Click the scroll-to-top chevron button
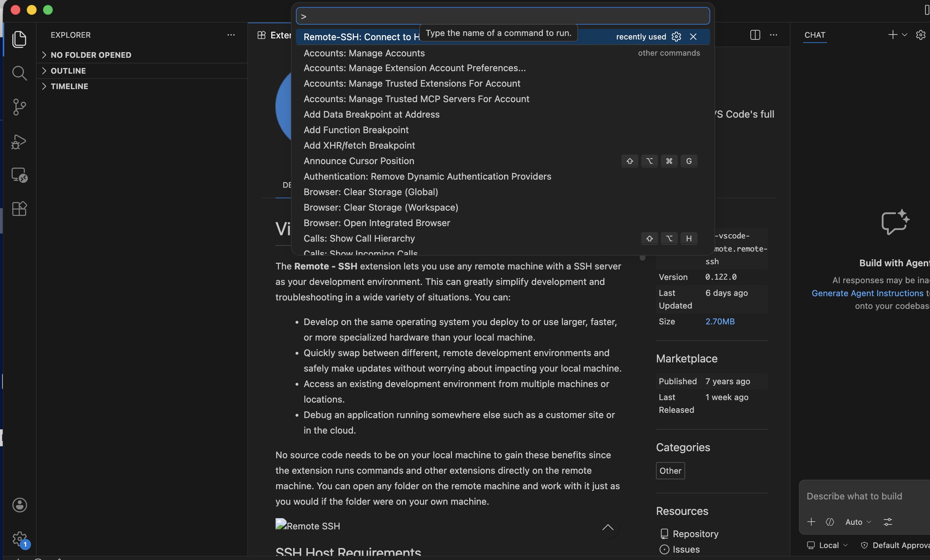The height and width of the screenshot is (560, 930). (608, 528)
